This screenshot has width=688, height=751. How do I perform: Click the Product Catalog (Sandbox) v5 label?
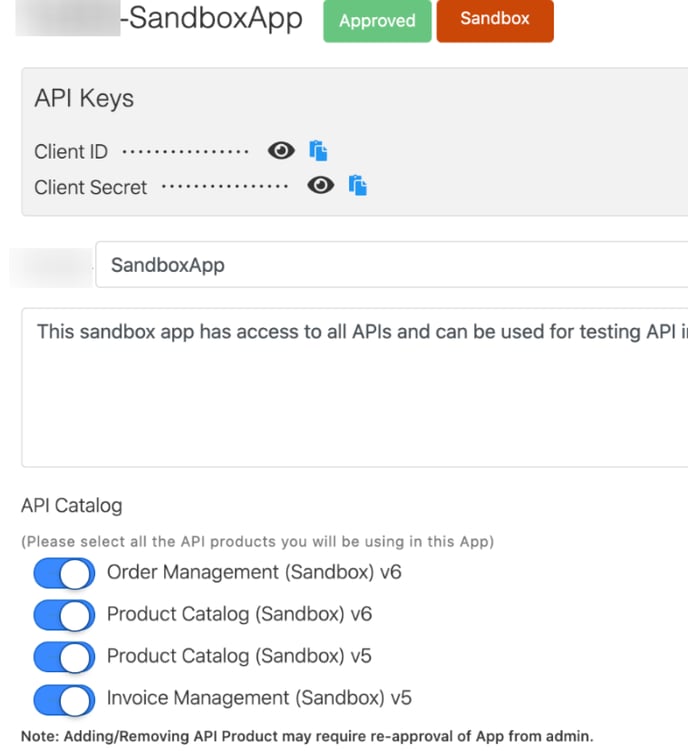[x=239, y=656]
